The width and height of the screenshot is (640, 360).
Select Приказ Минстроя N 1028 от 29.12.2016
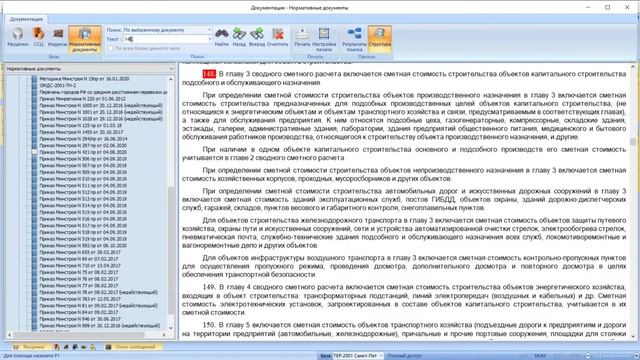101,119
